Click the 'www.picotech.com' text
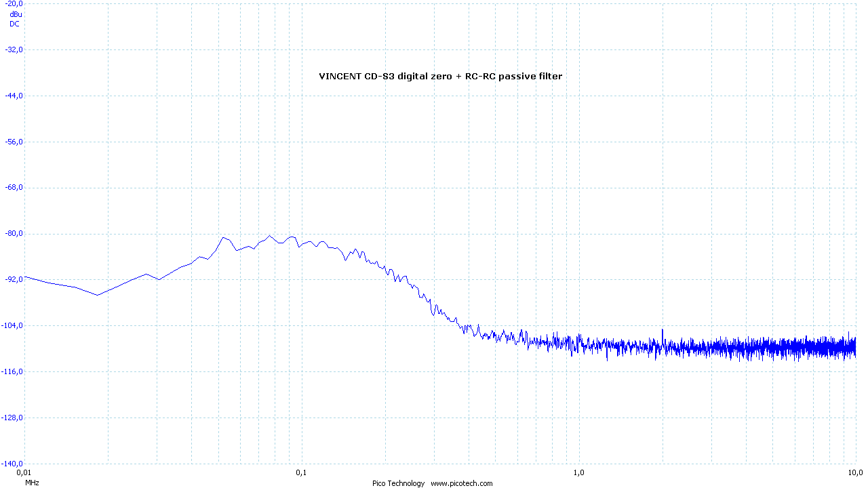 pos(462,483)
